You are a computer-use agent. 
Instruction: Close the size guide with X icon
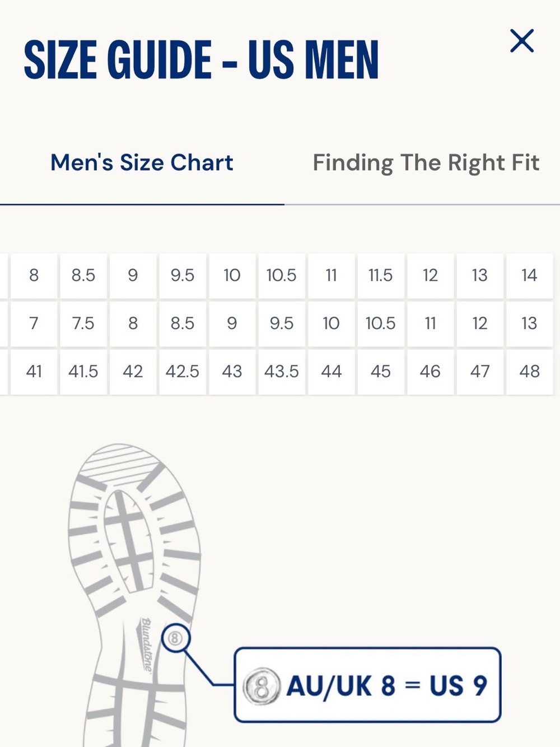(522, 41)
